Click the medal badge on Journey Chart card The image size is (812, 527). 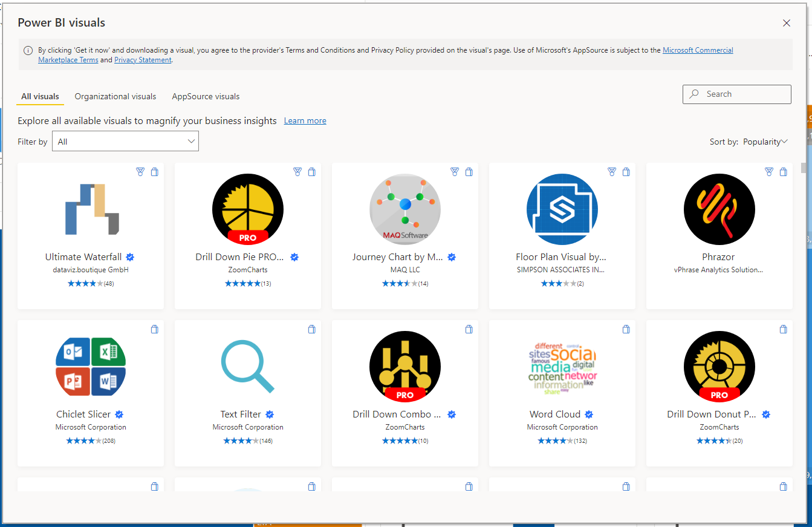pos(455,172)
